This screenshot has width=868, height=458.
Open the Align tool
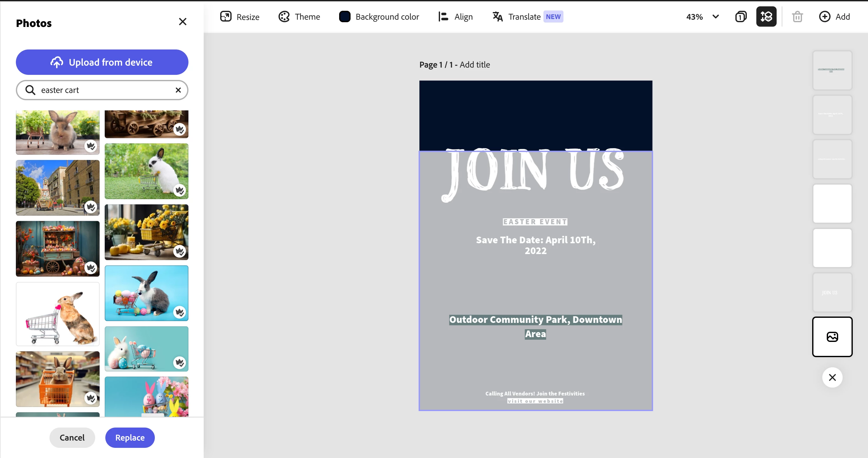(443, 16)
